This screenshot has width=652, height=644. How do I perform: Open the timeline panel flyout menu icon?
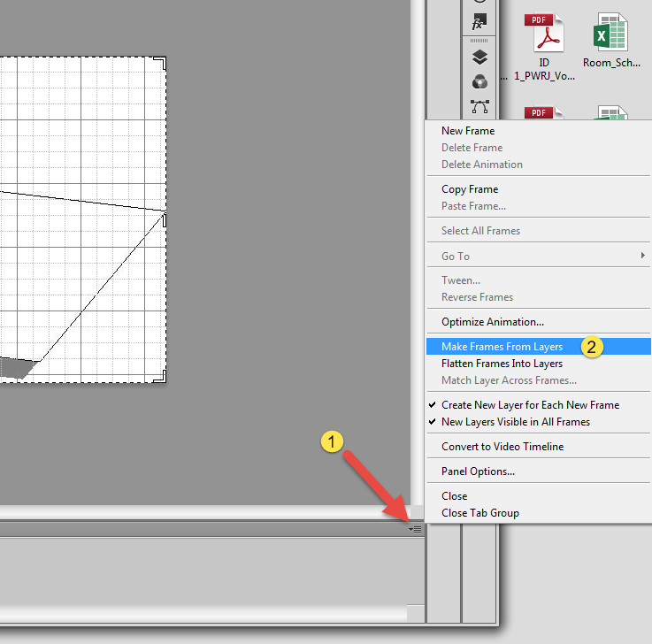coord(415,529)
